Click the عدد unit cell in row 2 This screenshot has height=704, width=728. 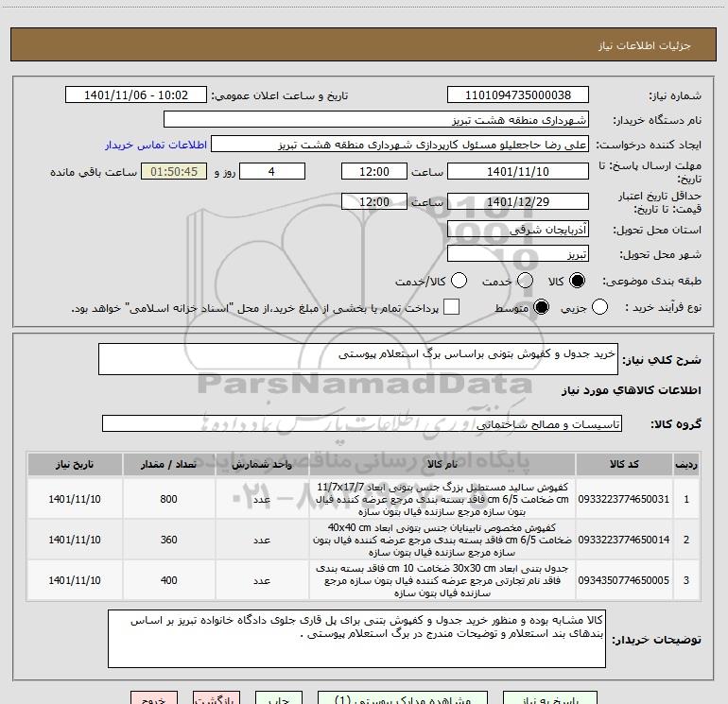[x=262, y=541]
